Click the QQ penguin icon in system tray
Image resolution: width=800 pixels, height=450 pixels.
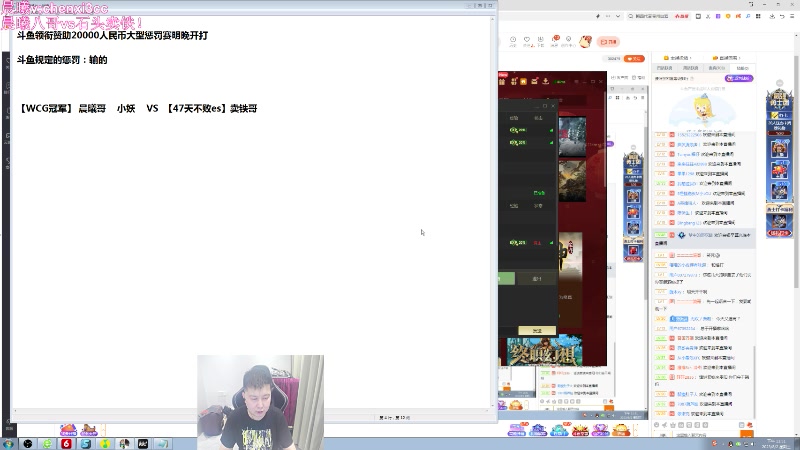coord(731,444)
